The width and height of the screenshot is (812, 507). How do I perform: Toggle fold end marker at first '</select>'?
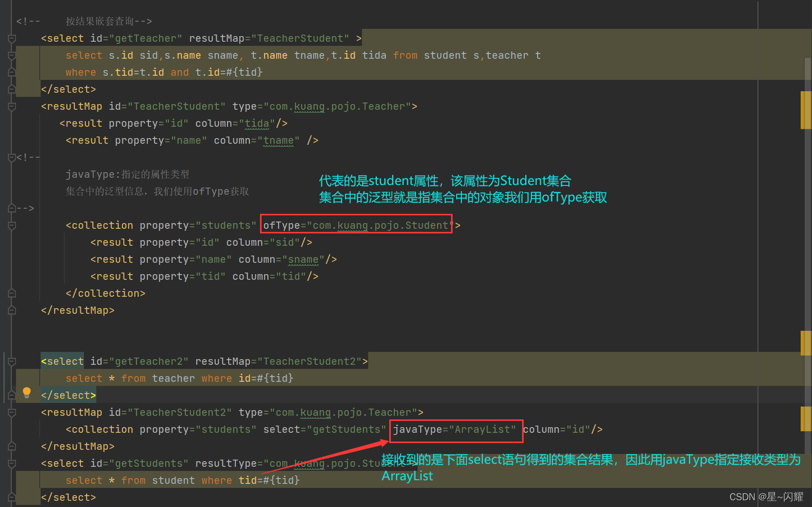12,90
